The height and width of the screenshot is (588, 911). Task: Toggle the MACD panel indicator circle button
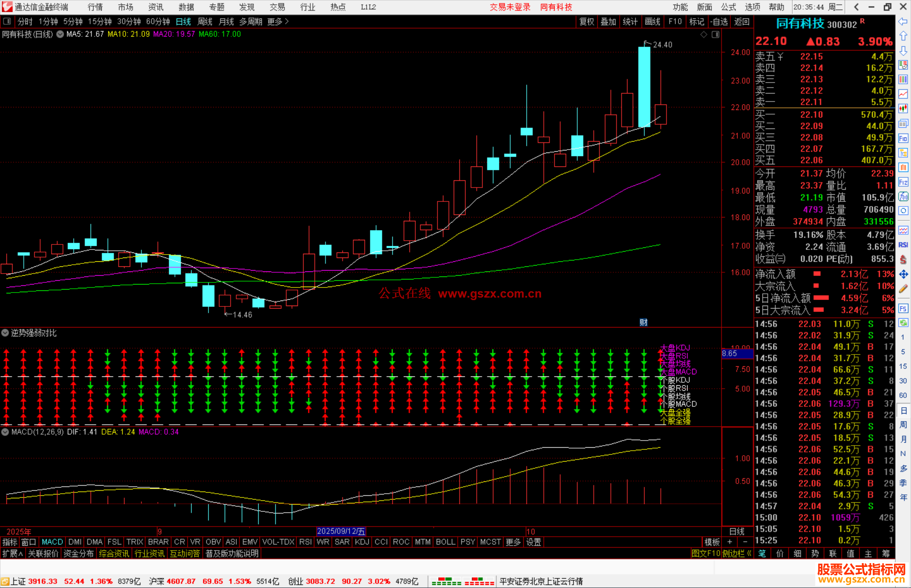[5, 432]
